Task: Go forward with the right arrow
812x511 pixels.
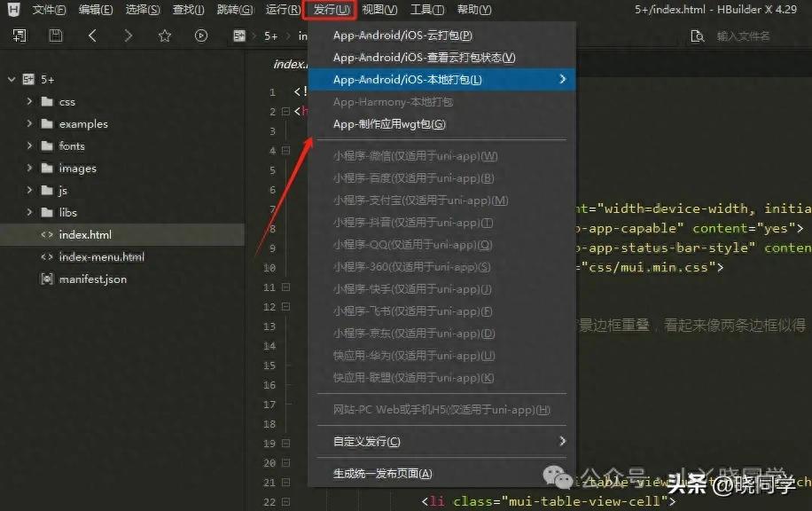Action: pos(128,35)
